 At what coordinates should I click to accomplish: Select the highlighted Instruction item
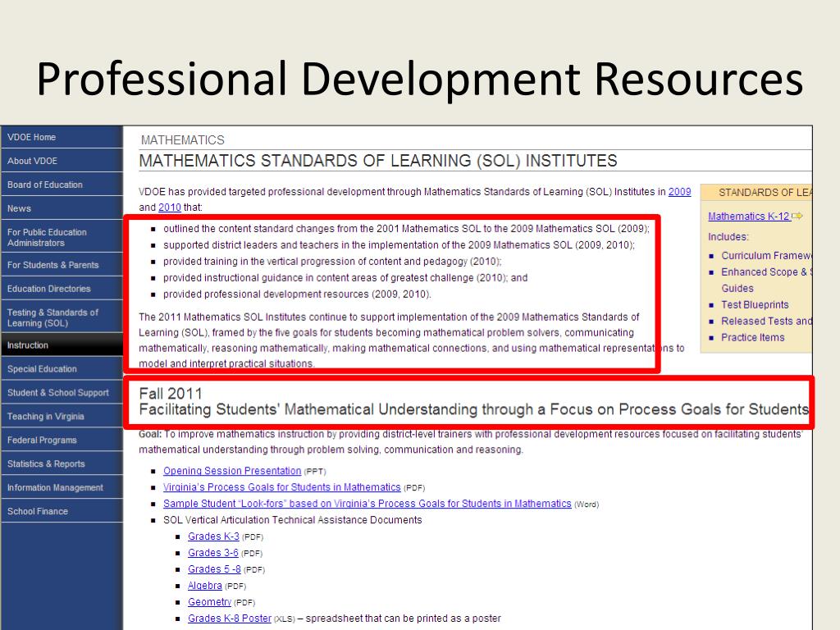(x=62, y=345)
